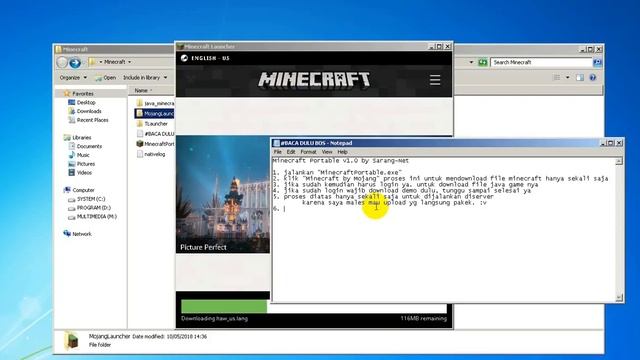
Task: Click MojangLauncher folder icon in details pane
Action: coord(72,340)
